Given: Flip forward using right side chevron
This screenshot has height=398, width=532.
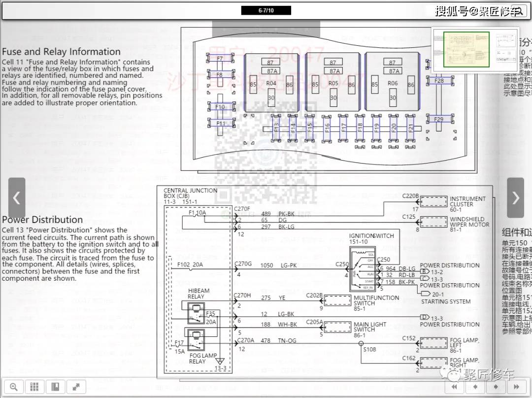Looking at the screenshot, I should coord(515,198).
